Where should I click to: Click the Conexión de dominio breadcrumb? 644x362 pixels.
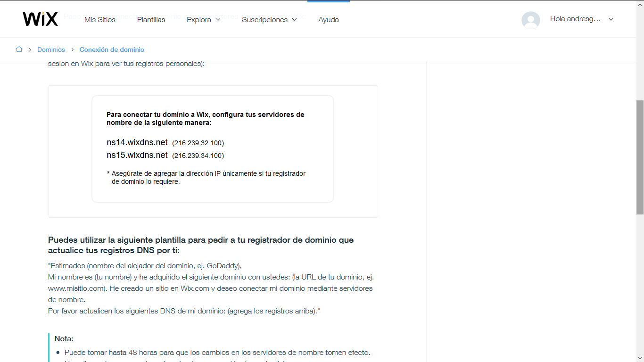[x=112, y=49]
